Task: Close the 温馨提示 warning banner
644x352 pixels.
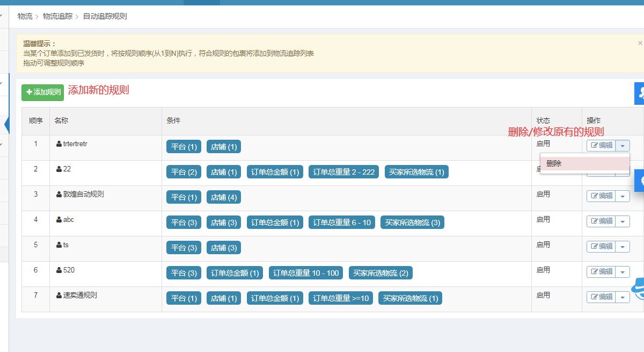Action: pyautogui.click(x=640, y=43)
